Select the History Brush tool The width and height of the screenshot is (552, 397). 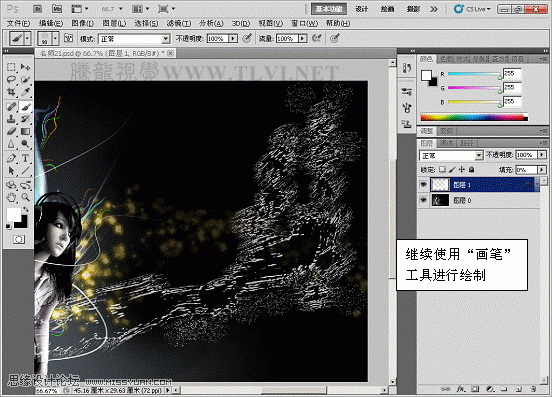coord(25,119)
